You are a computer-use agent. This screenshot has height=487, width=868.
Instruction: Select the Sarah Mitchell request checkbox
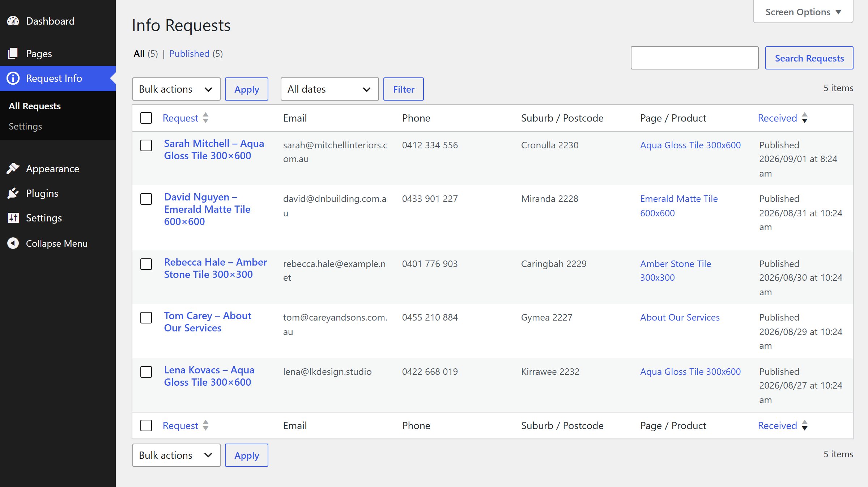[146, 145]
